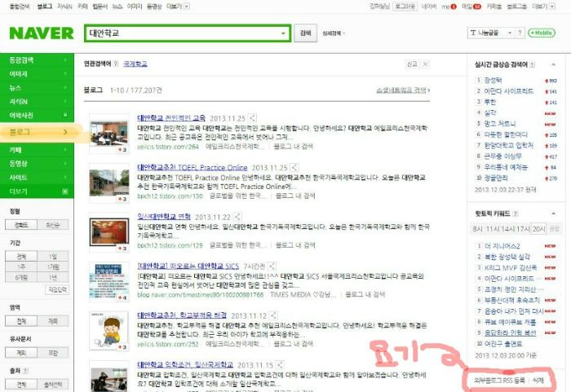Open help icon next to 출처
Screen dimensions: 571x392
click(25, 371)
